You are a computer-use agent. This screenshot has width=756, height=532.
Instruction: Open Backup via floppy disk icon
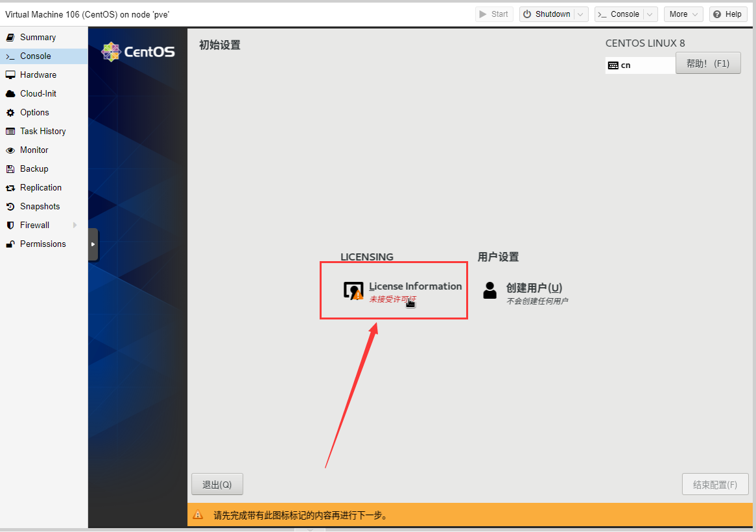coord(10,169)
